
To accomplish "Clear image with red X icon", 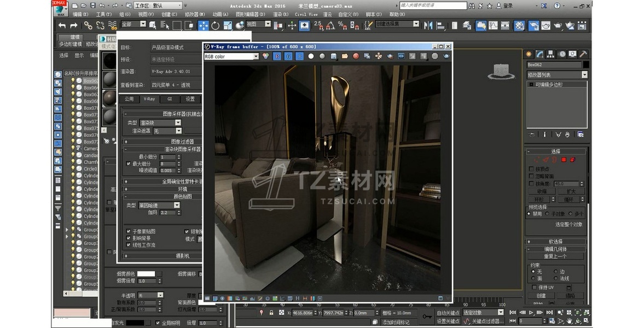I will coord(356,56).
